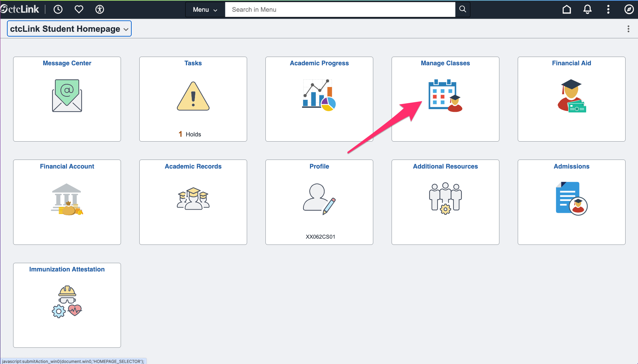Open the Profile tile for XX062CS01

point(319,202)
